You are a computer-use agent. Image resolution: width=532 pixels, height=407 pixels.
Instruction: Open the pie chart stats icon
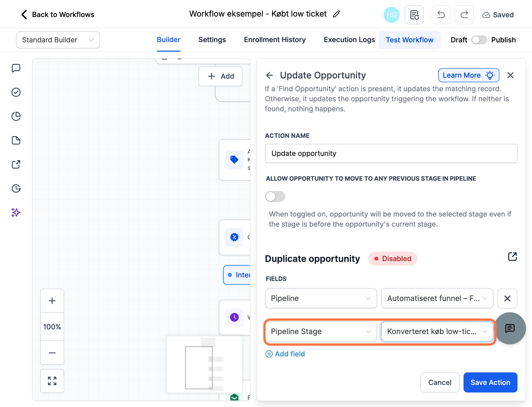(16, 116)
